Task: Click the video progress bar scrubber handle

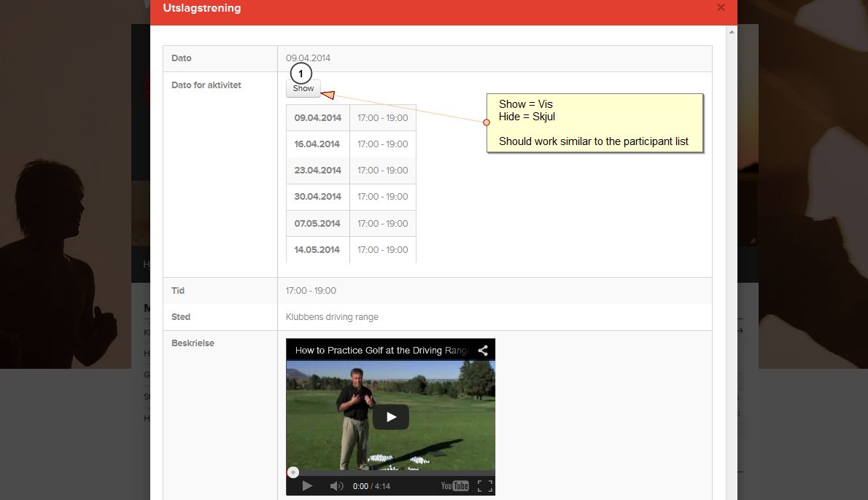Action: click(292, 472)
